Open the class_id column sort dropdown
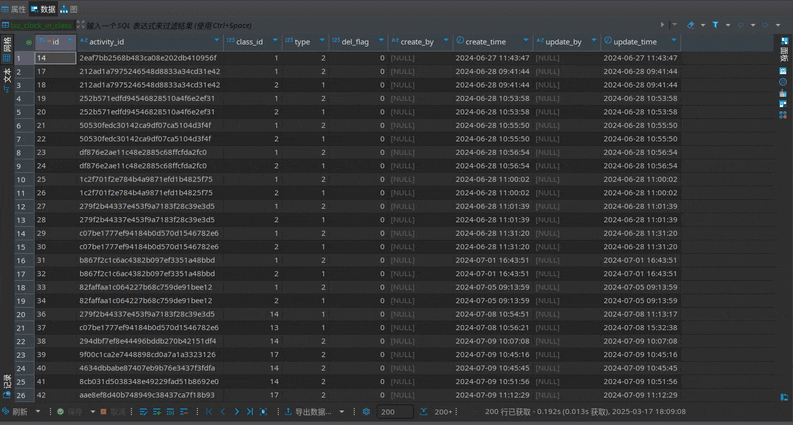793x425 pixels. [x=276, y=39]
